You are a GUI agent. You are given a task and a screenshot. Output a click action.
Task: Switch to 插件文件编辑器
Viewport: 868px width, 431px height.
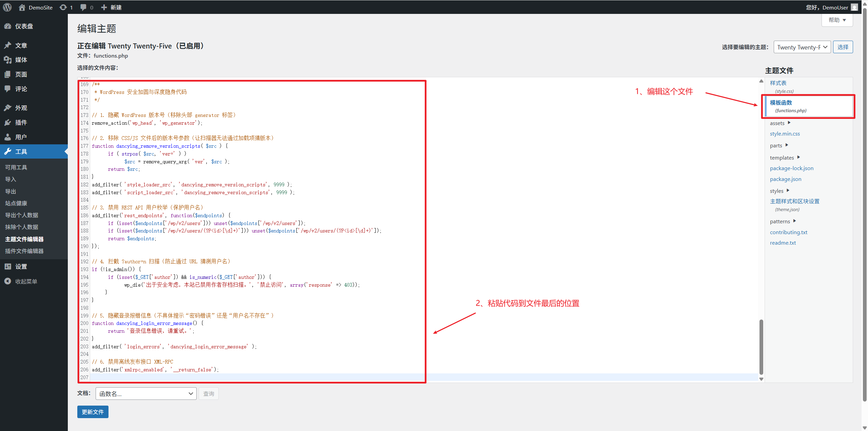coord(24,251)
